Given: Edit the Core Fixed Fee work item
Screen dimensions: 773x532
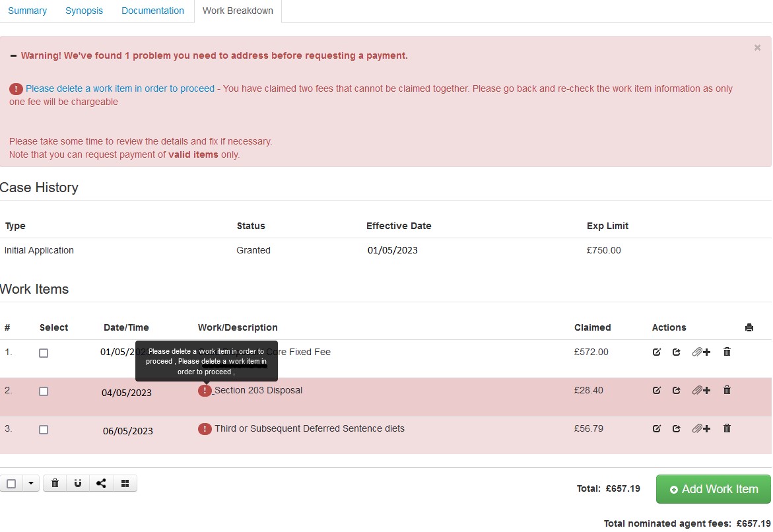Looking at the screenshot, I should (x=656, y=352).
